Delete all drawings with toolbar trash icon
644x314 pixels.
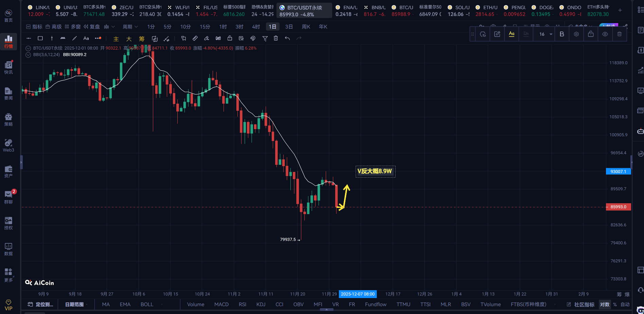276,38
